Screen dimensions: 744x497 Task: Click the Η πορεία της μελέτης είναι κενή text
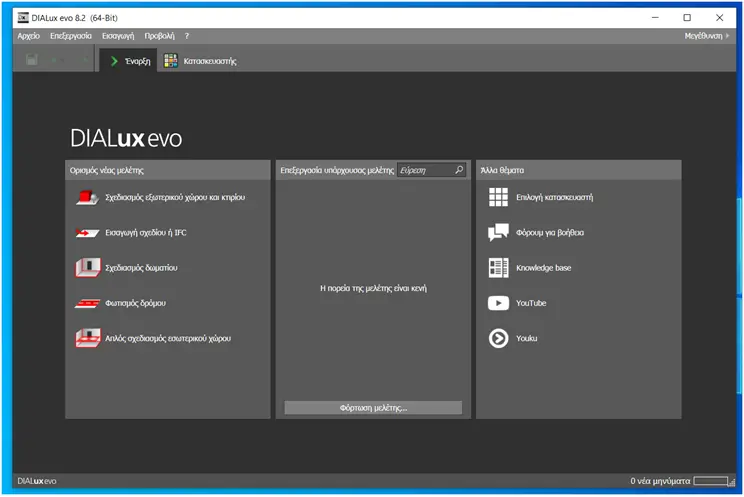[x=373, y=288]
